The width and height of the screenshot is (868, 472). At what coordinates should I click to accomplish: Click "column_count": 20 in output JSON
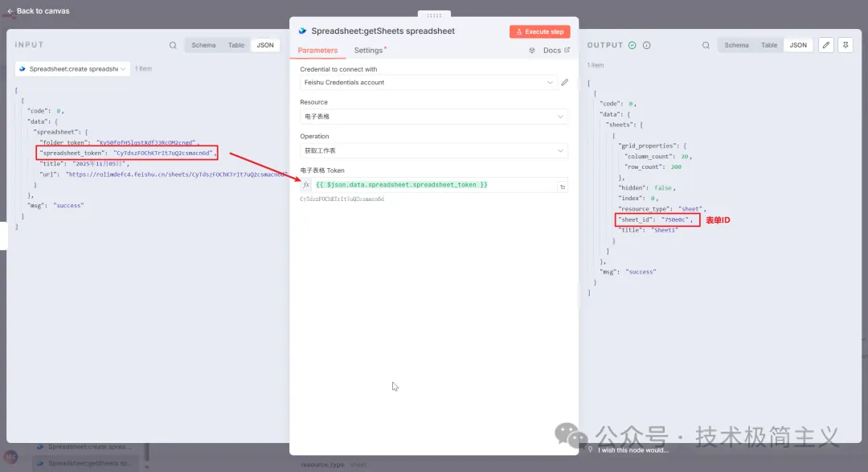[658, 156]
